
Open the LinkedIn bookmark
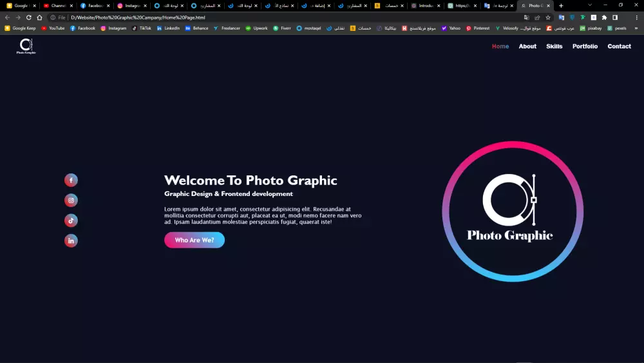pyautogui.click(x=168, y=28)
